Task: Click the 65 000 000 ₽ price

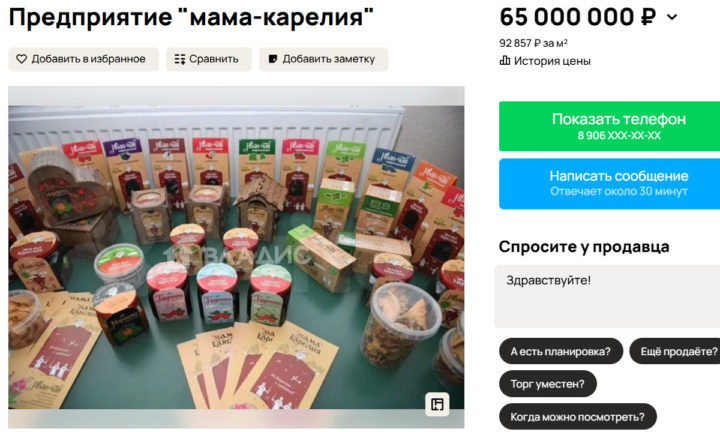Action: (577, 17)
